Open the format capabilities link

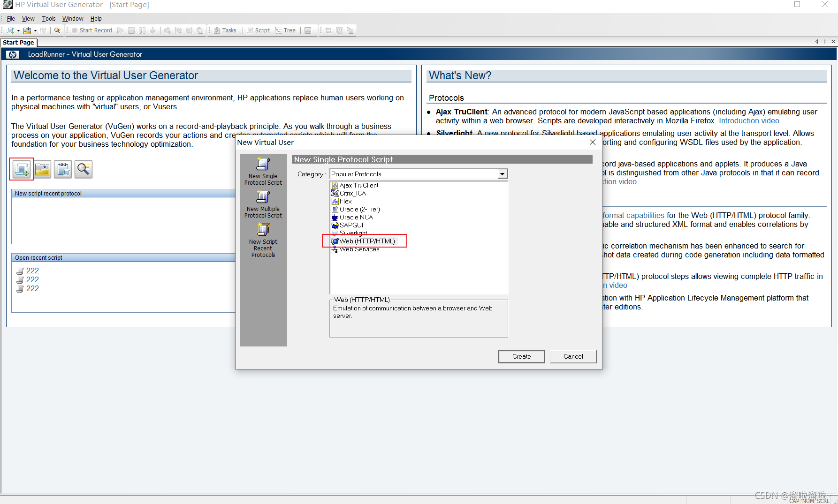tap(633, 216)
